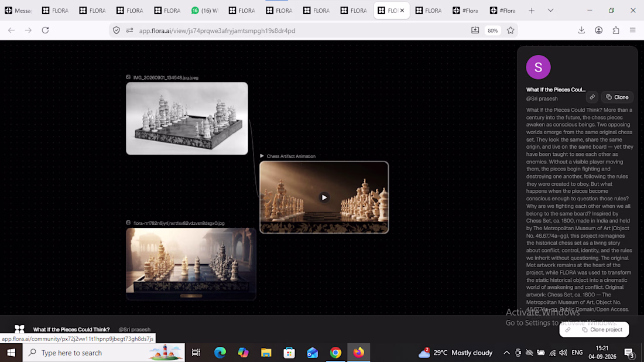Open the extensions puzzle icon
Viewport: 644px width, 362px height.
click(616, 30)
